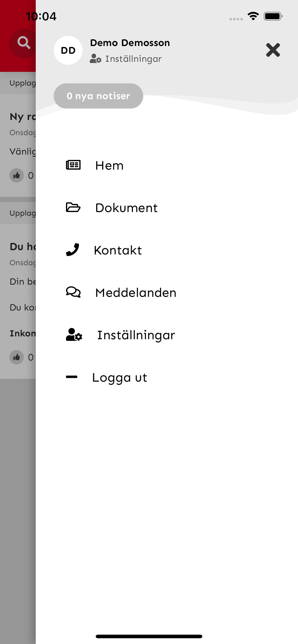Tap the user settings icon in menu list

pyautogui.click(x=74, y=334)
